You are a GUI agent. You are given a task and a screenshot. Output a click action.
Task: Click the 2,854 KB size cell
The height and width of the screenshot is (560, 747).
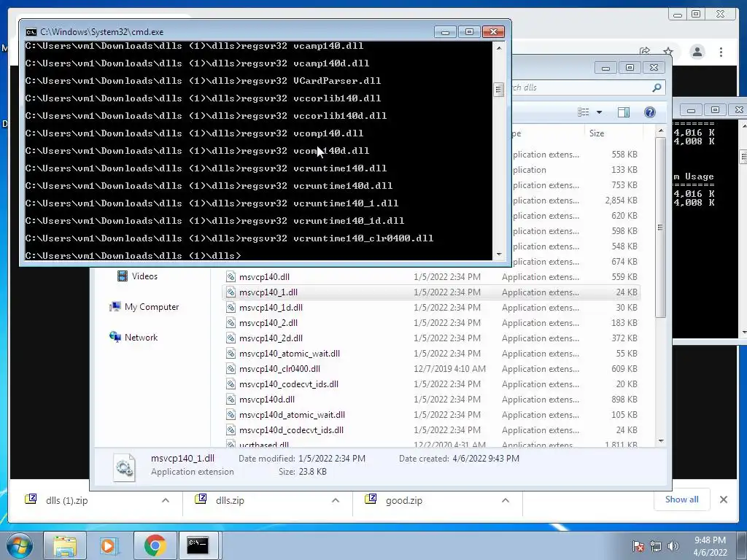pos(621,201)
